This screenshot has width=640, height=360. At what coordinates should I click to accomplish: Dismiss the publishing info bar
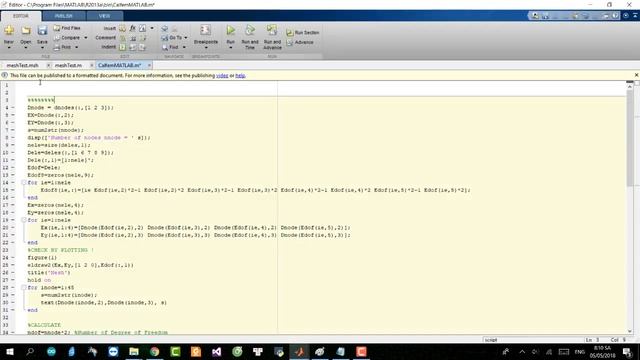pyautogui.click(x=636, y=75)
